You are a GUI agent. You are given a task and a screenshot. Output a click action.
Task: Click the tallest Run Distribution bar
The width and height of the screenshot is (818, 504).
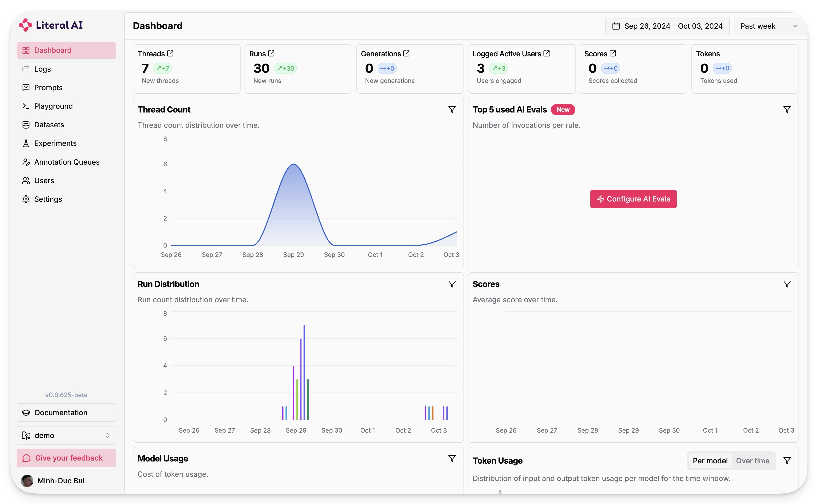(304, 372)
